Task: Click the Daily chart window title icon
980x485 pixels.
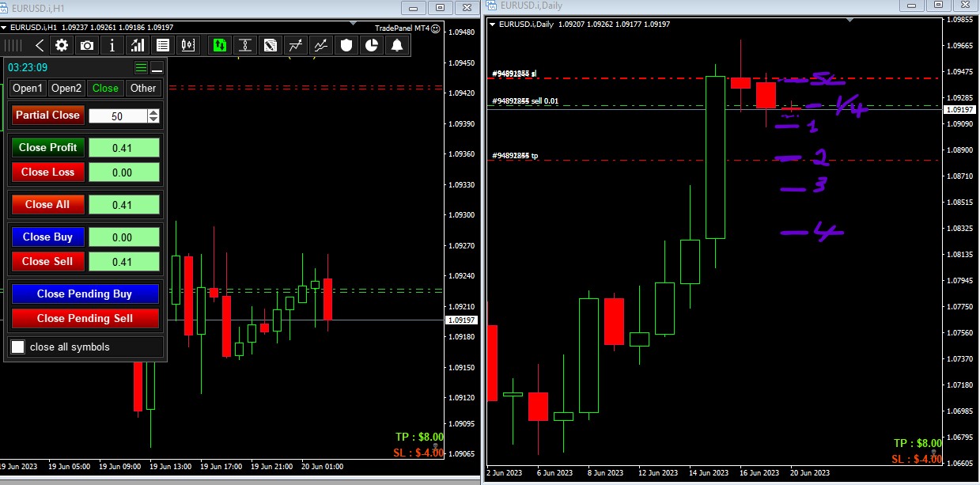Action: coord(490,5)
